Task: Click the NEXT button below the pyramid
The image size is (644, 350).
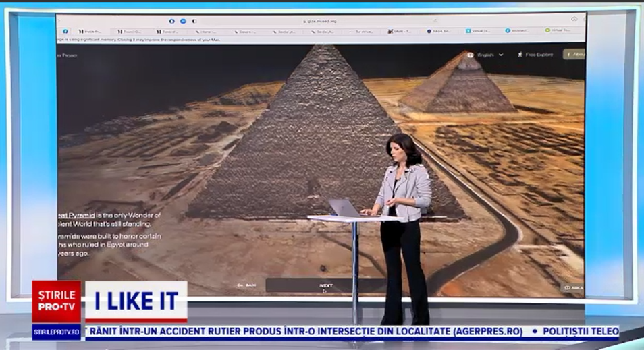Action: [326, 285]
